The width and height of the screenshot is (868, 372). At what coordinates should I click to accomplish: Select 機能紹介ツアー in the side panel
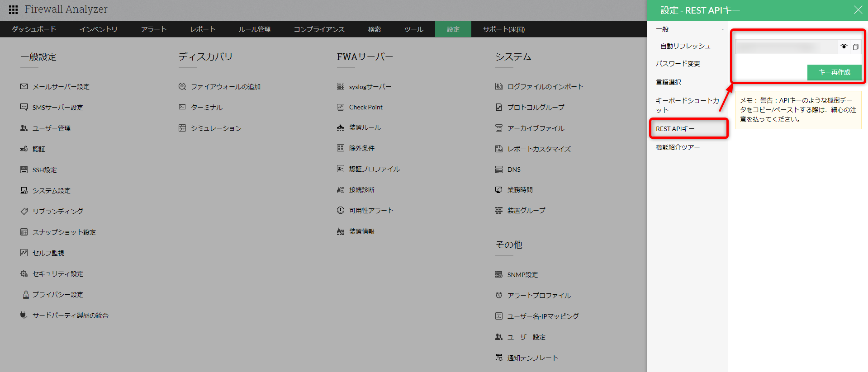point(678,147)
